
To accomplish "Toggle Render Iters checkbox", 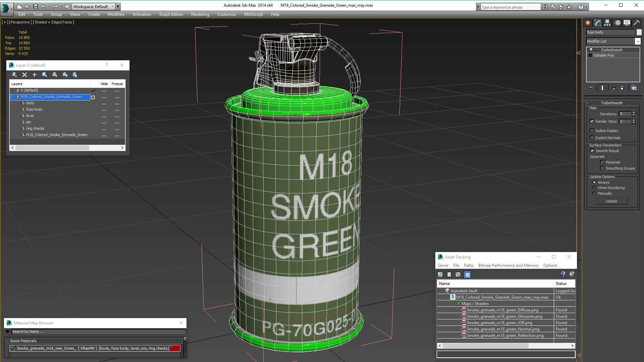I will click(592, 121).
